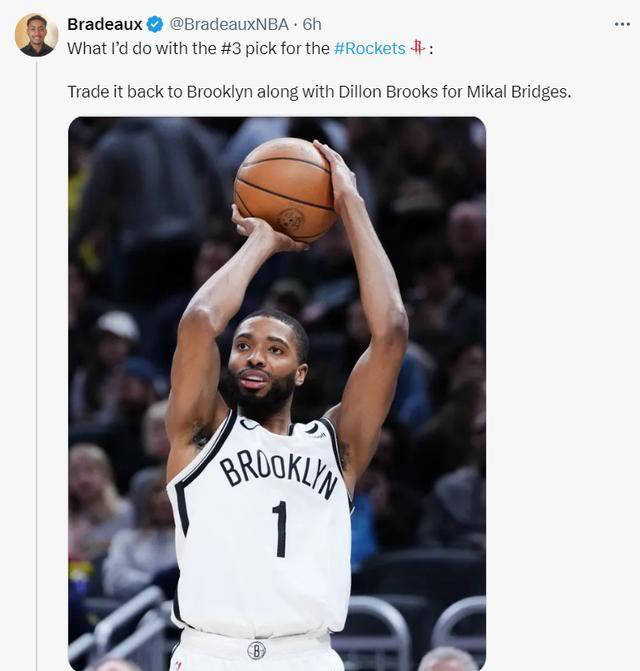Click the logo stamp on the basketball

click(x=292, y=220)
